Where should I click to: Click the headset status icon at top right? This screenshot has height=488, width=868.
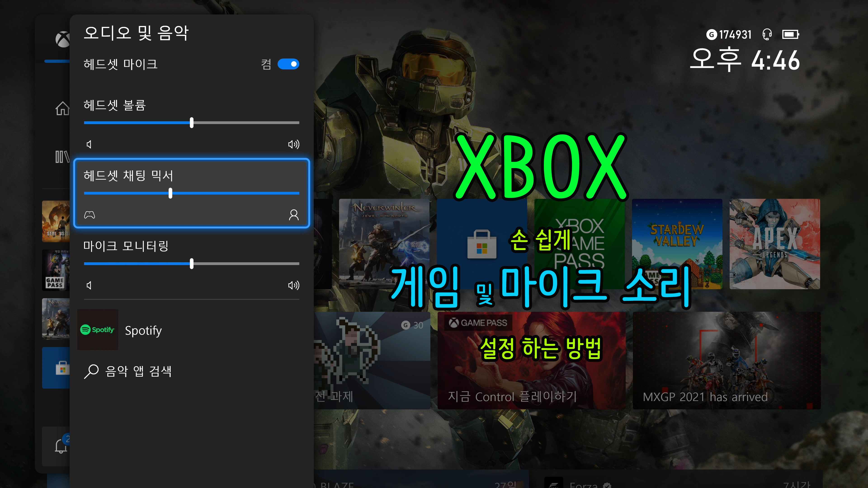click(x=767, y=34)
